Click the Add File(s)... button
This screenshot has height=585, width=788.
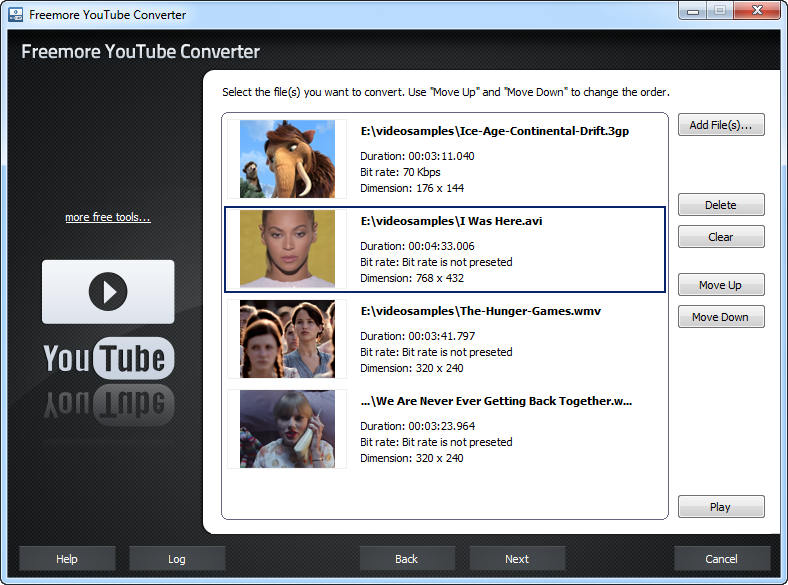[721, 125]
